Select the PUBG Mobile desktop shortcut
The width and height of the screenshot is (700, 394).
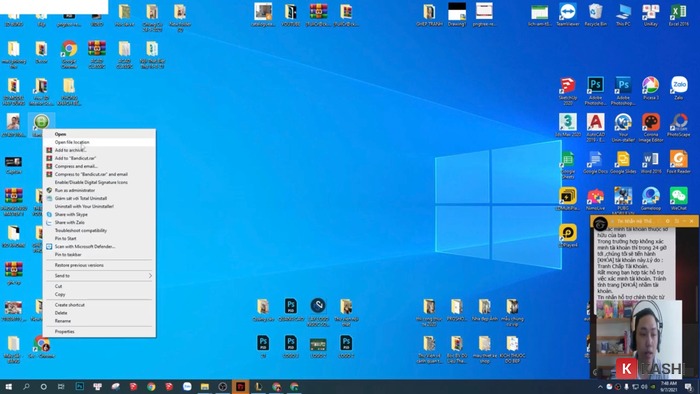tap(623, 201)
